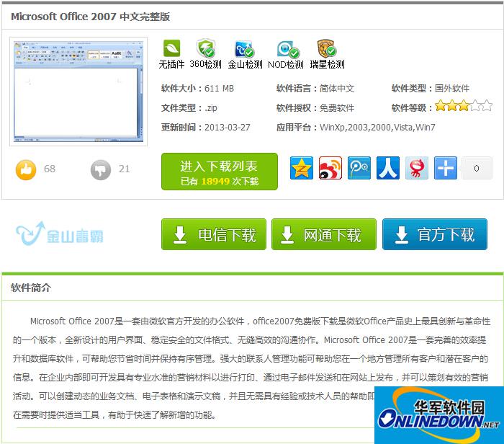Screen dimensions: 504x444
Task: Start 电信下载 download
Action: [x=214, y=234]
